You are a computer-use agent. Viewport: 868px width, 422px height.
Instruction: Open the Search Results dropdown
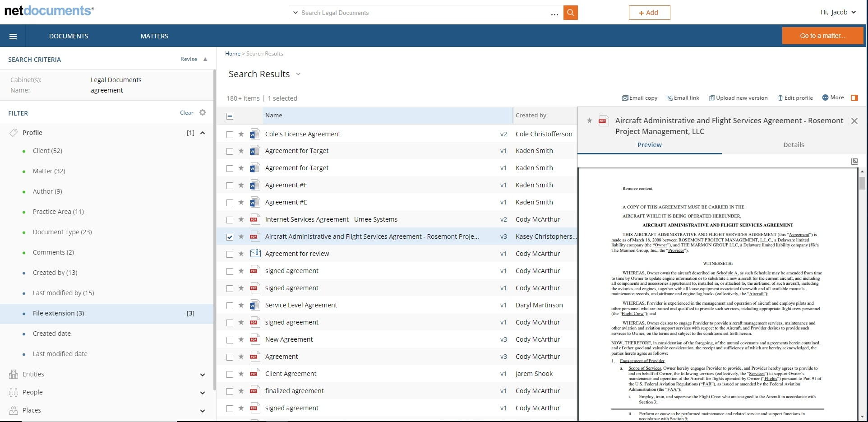(x=298, y=74)
